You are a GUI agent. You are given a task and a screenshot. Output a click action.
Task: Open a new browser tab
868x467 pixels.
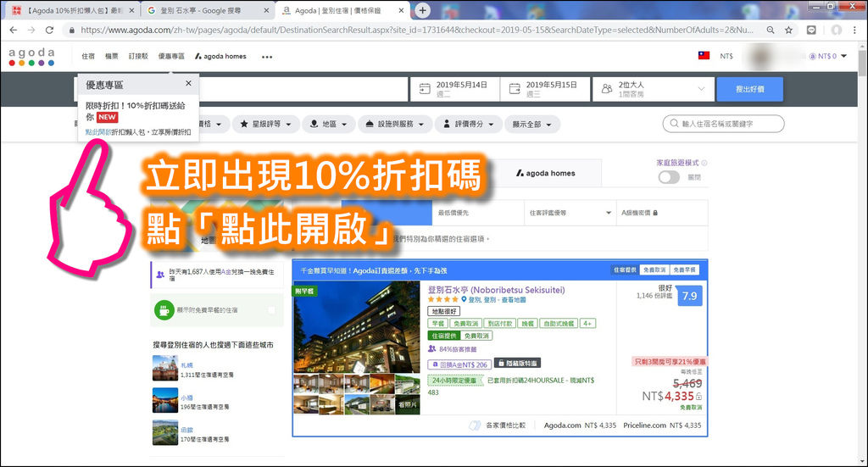click(422, 10)
